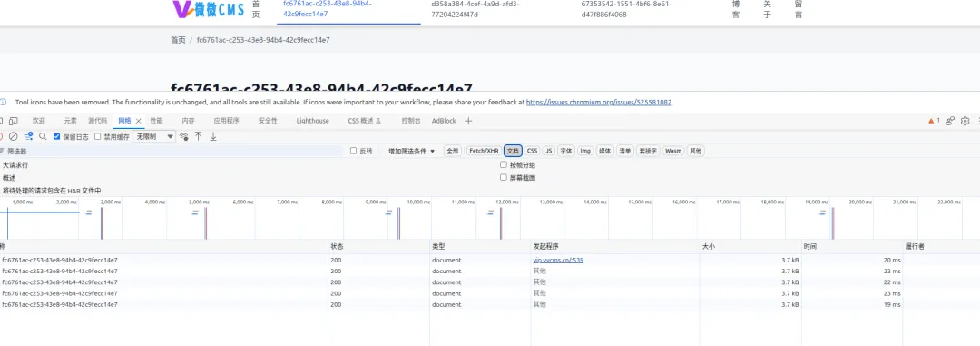Open the vip.vvcms.cn/:539 initiator link
980x346 pixels.
pos(558,260)
